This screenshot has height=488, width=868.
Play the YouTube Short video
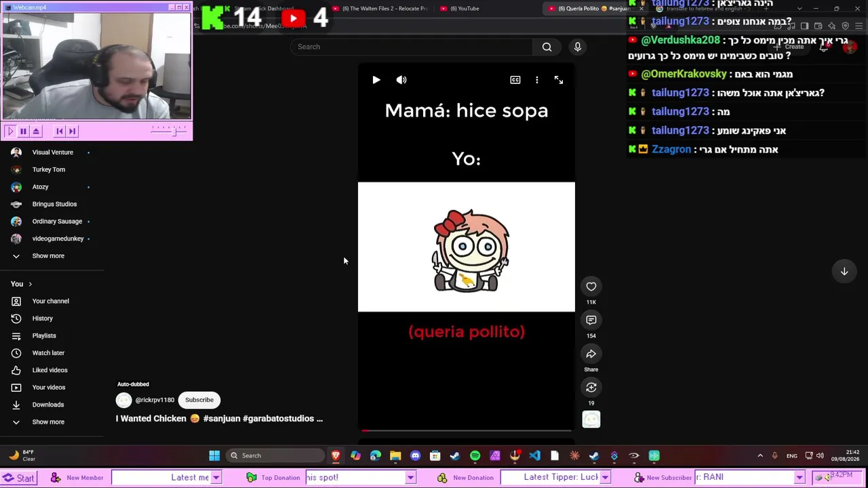(x=376, y=80)
